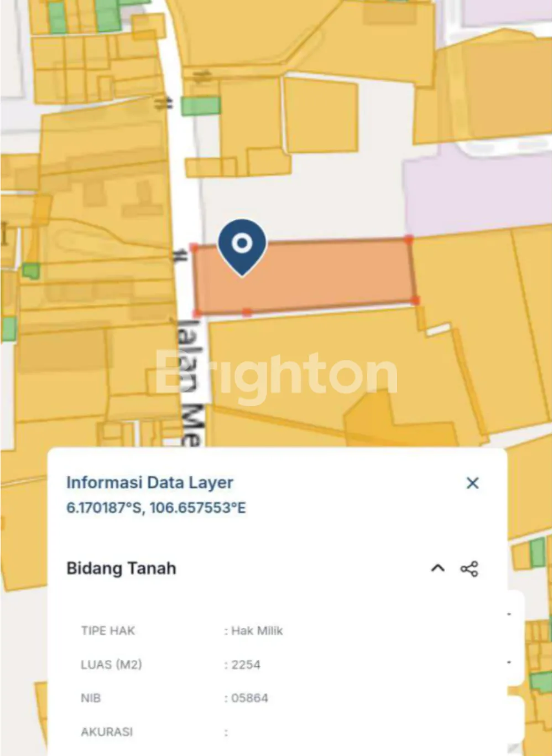Close the Informasi Data Layer panel
The image size is (553, 756).
[x=472, y=483]
